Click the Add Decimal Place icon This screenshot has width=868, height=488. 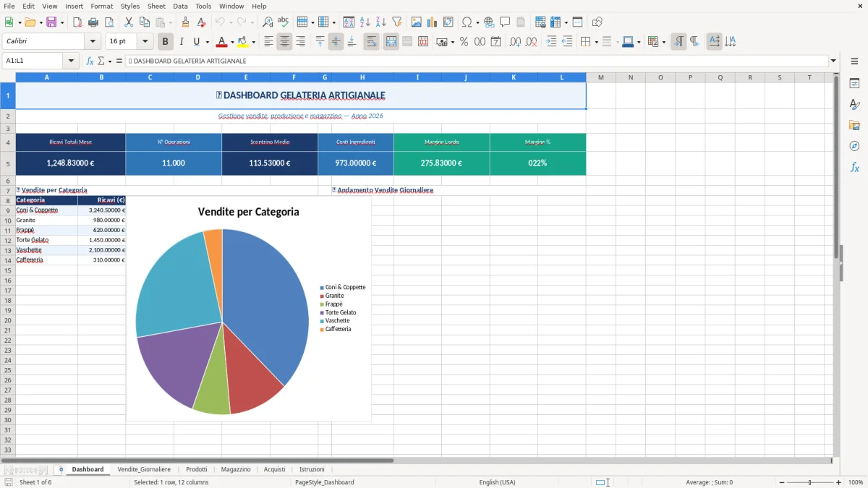point(515,42)
